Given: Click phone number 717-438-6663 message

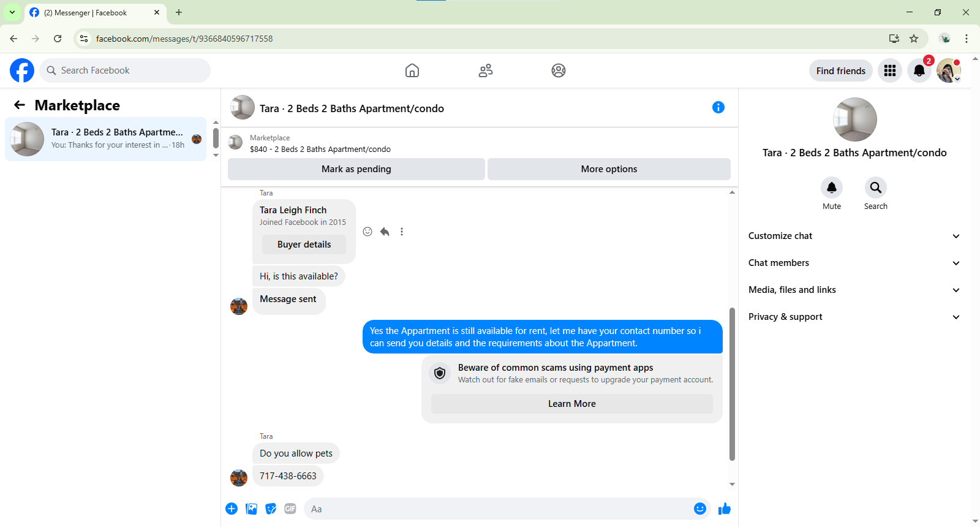Looking at the screenshot, I should coord(288,476).
